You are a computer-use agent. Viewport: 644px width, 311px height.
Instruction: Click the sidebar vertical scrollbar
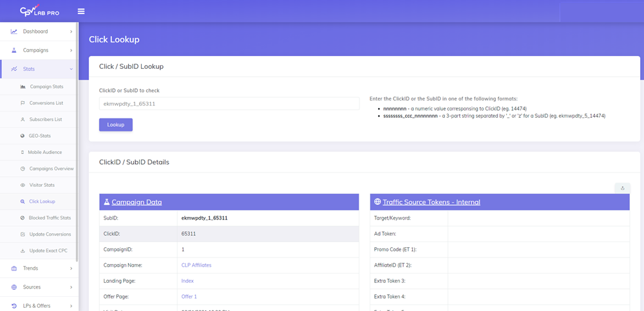click(77, 142)
